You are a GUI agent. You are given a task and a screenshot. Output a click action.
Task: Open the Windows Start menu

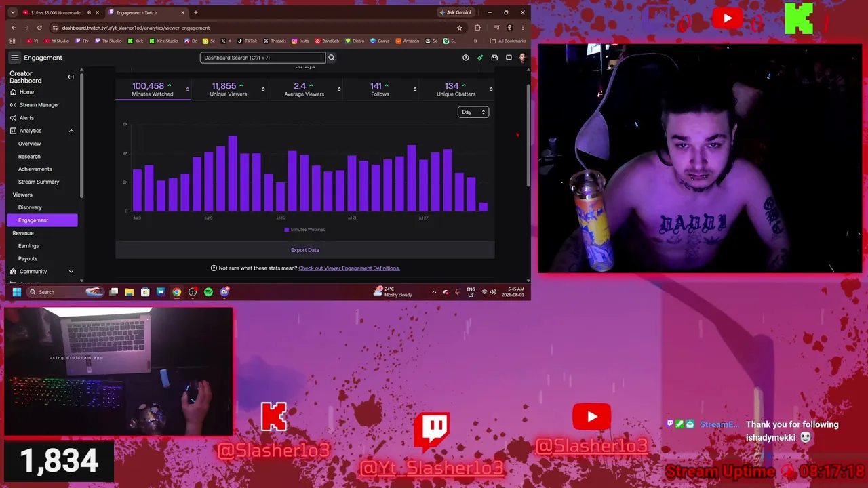point(17,292)
